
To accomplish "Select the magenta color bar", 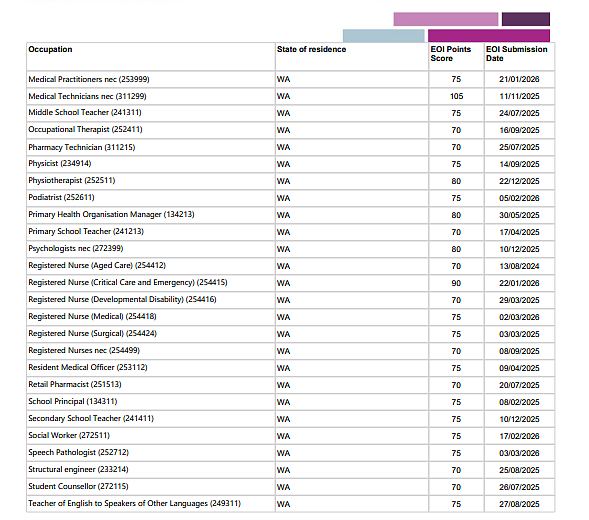I will pyautogui.click(x=489, y=36).
